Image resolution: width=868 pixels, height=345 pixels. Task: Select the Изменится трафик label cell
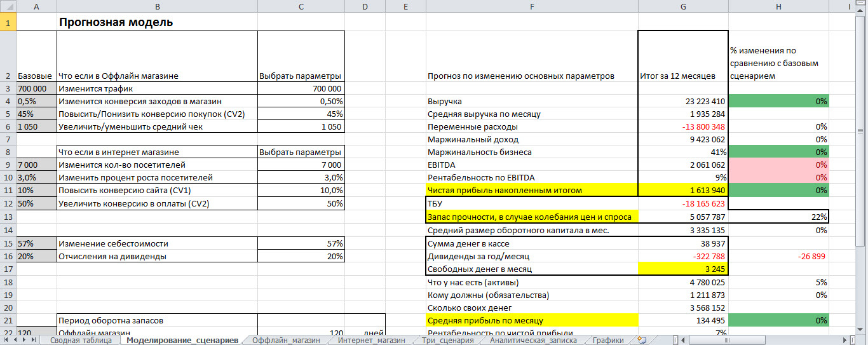coord(157,88)
